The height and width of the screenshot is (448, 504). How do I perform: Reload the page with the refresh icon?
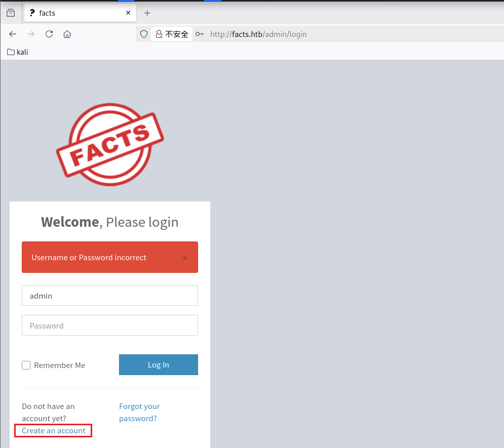49,34
